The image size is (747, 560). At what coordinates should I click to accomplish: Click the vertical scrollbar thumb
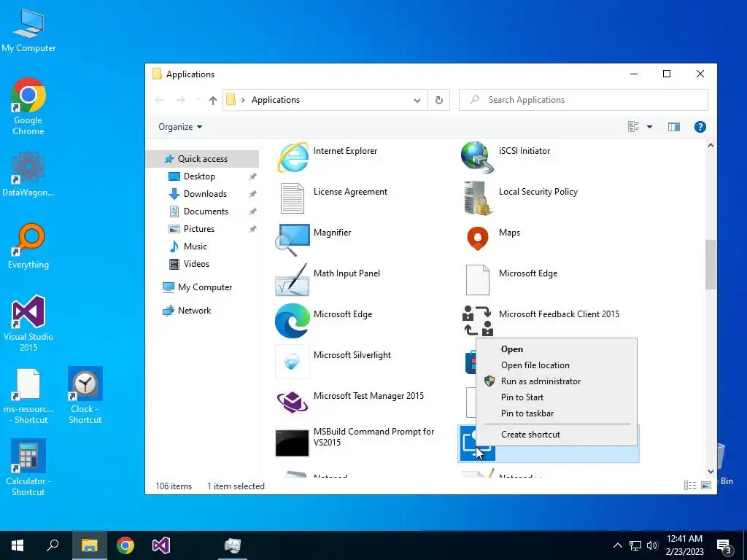tap(711, 264)
